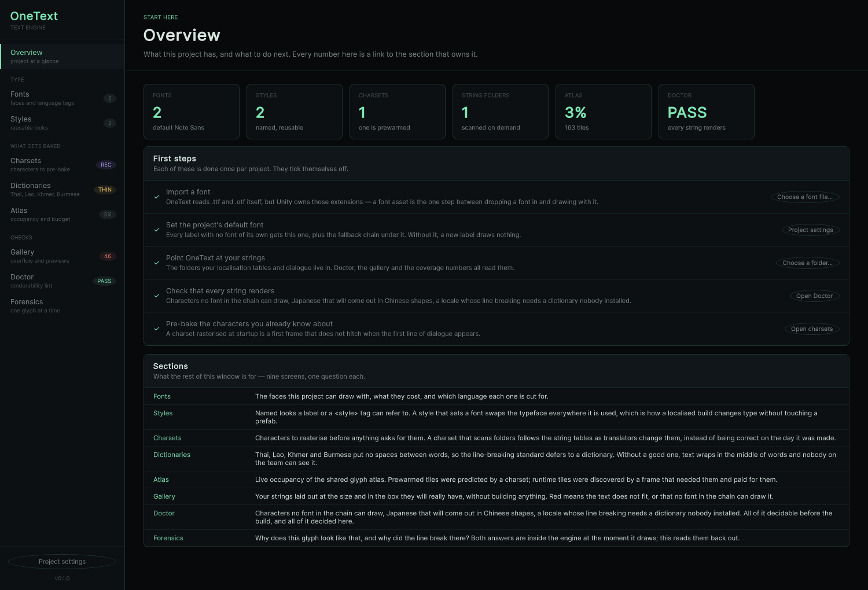Click the THIN badge next to Dictionaries
The width and height of the screenshot is (868, 590).
coord(105,190)
